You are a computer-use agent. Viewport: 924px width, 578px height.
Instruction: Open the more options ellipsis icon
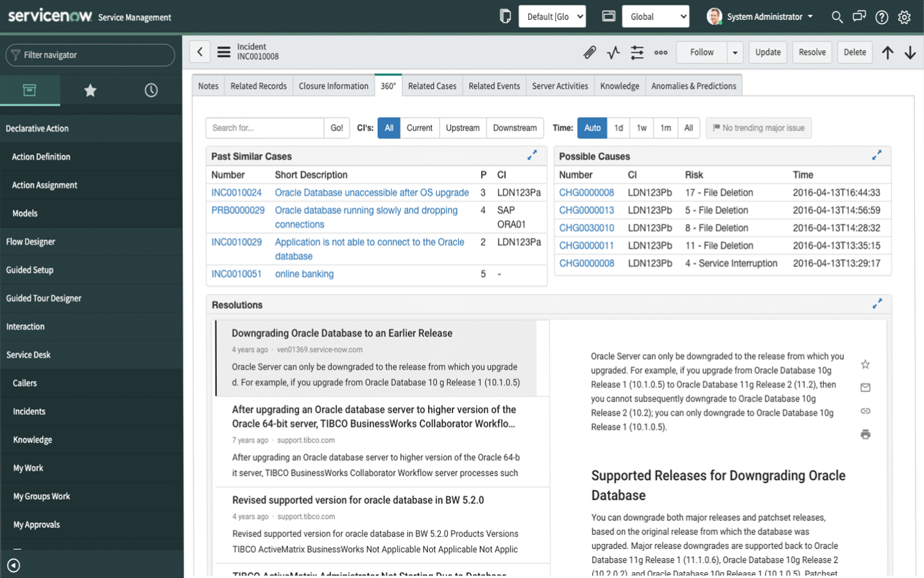click(661, 53)
